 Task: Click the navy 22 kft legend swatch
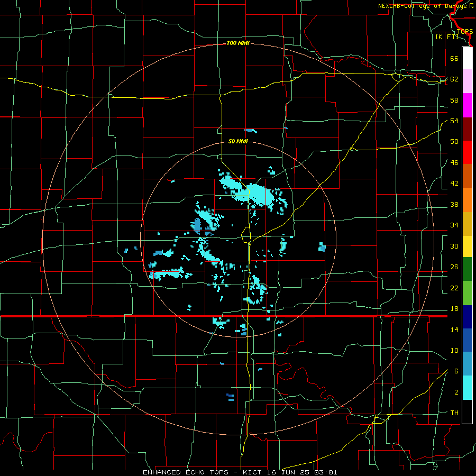[467, 317]
